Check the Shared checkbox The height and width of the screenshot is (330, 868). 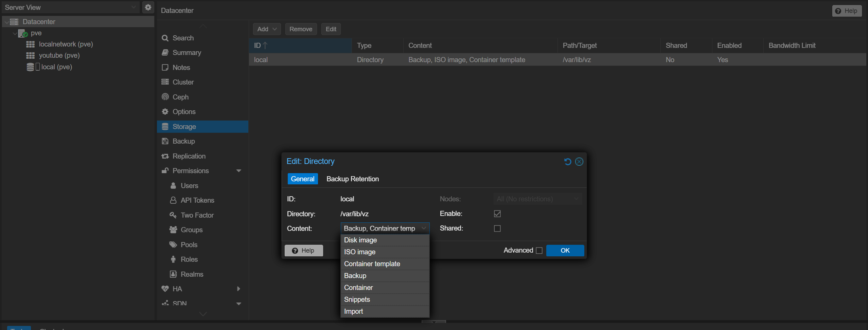click(497, 228)
